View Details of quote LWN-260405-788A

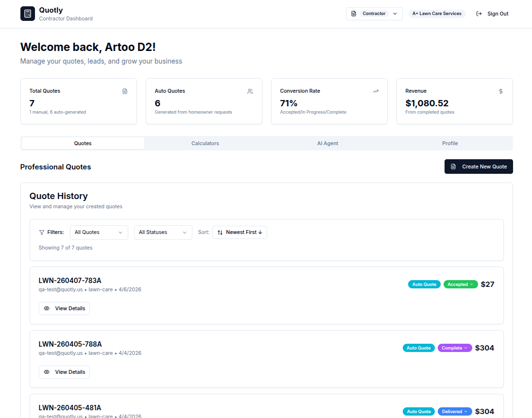(64, 372)
